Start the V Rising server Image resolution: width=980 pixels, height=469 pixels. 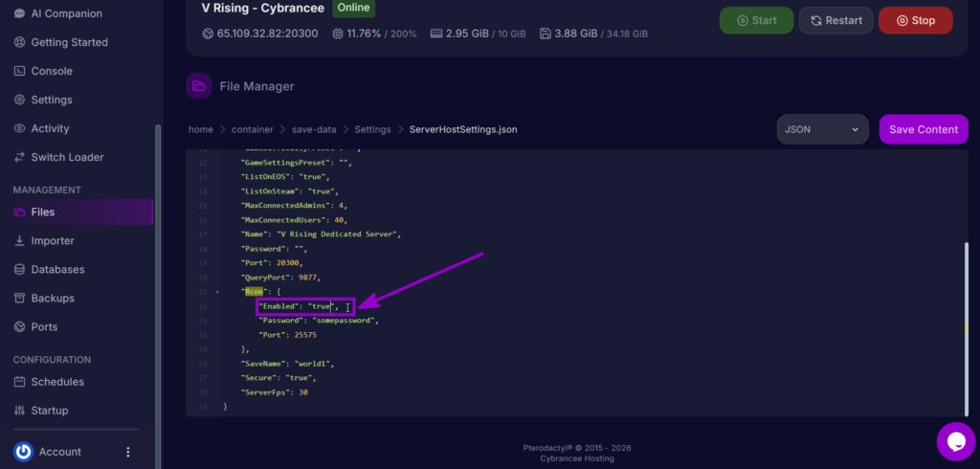756,21
